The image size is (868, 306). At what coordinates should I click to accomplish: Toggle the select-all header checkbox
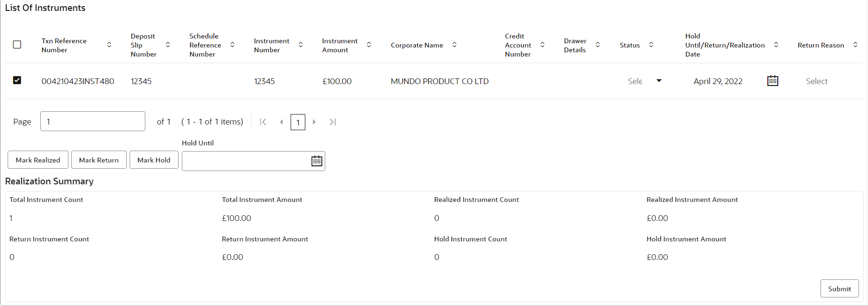pyautogui.click(x=17, y=45)
